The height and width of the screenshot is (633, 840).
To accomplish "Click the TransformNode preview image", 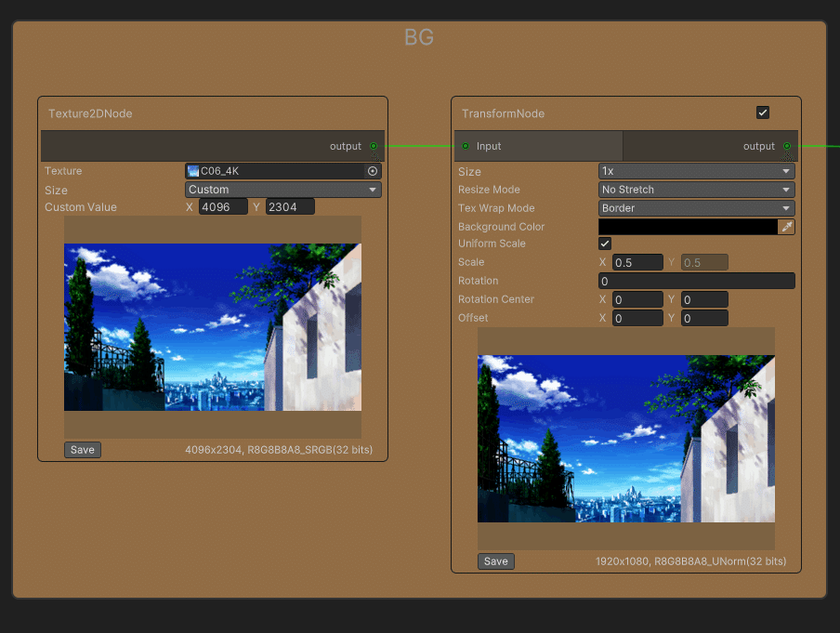I will 626,439.
